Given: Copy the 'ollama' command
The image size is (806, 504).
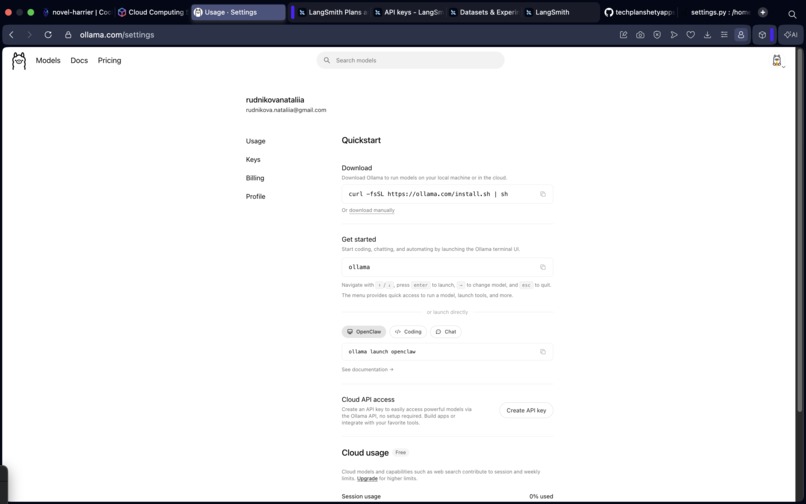Looking at the screenshot, I should tap(543, 267).
